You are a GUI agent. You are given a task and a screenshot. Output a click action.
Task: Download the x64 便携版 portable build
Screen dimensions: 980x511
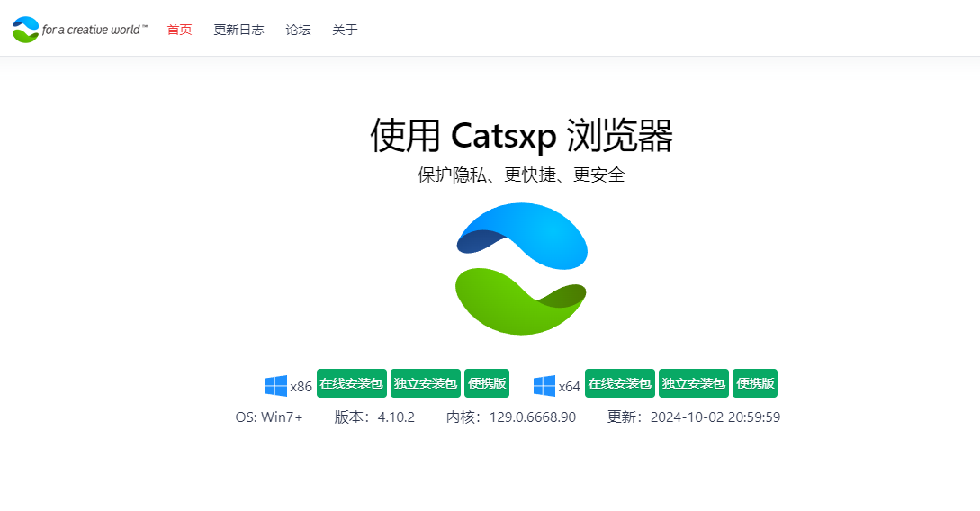[755, 383]
